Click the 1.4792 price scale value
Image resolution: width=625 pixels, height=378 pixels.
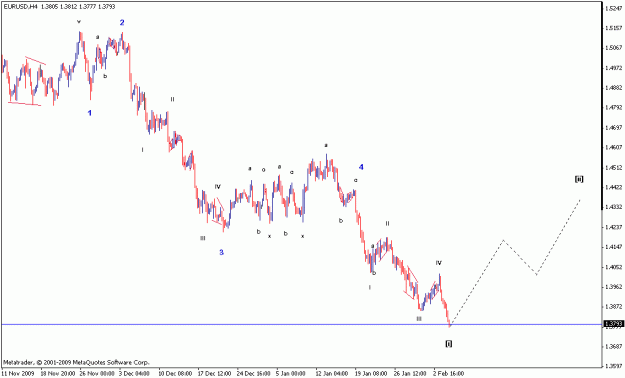(x=614, y=108)
